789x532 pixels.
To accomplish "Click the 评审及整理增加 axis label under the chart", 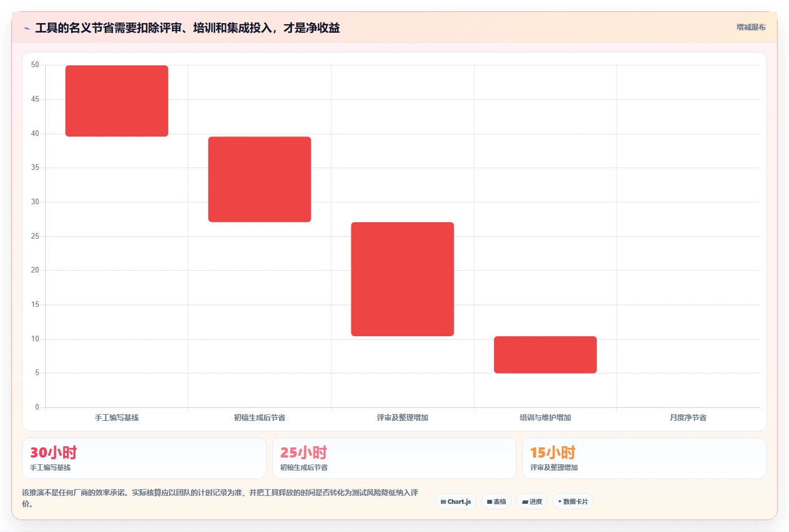I will (402, 418).
